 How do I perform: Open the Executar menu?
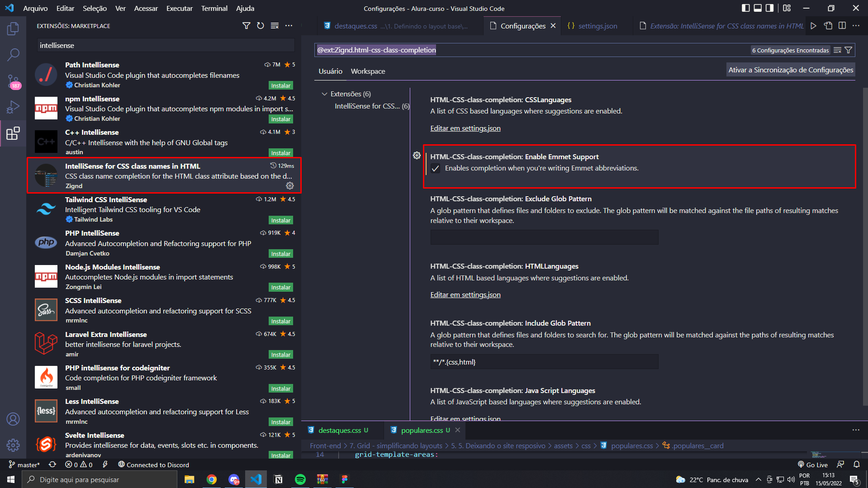[179, 8]
